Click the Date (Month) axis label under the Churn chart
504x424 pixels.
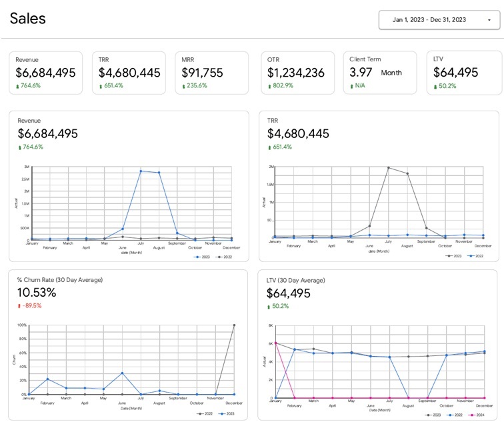point(131,408)
